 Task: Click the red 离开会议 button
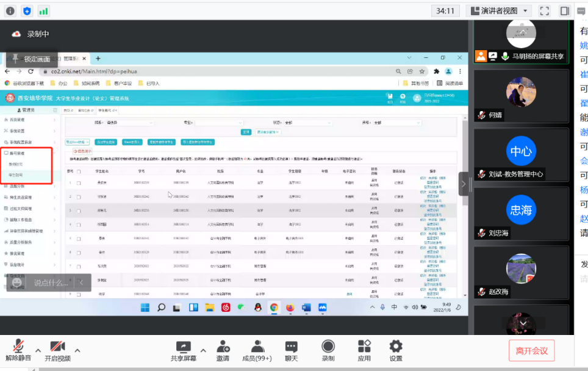pos(531,351)
